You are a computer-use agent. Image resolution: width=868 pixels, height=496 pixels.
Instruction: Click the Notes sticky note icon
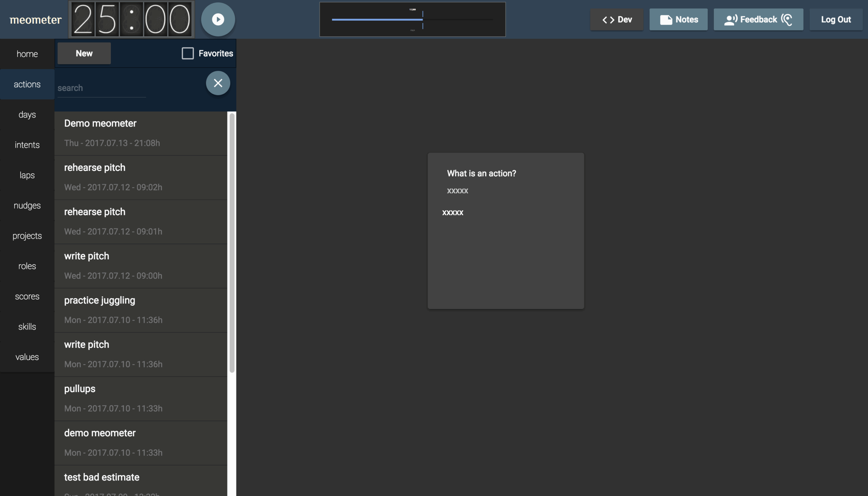pos(666,20)
